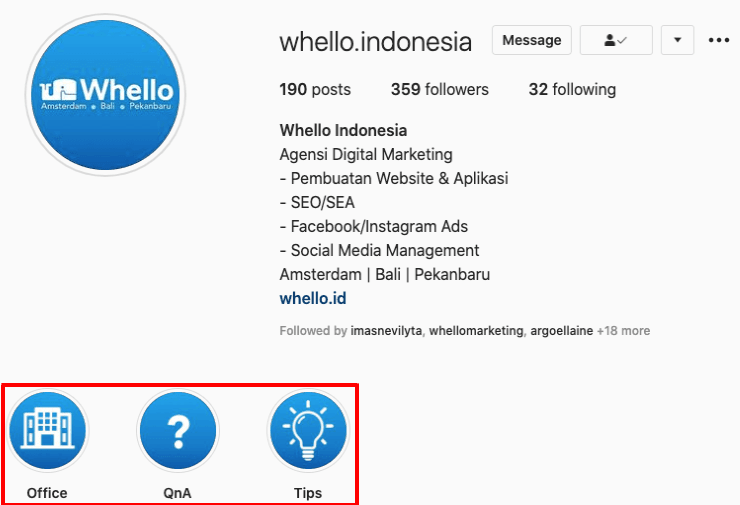
Task: Click the 190 posts count
Action: click(315, 89)
